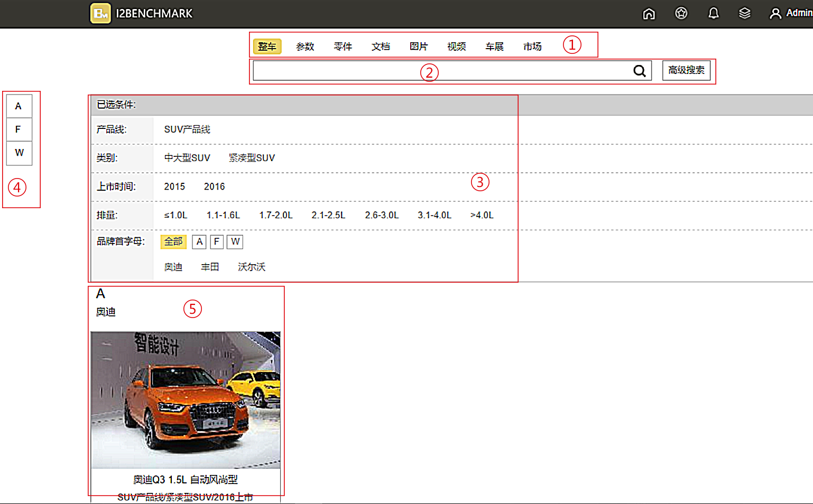Viewport: 813px width, 504px height.
Task: Jump to letter F in side index
Action: (19, 129)
